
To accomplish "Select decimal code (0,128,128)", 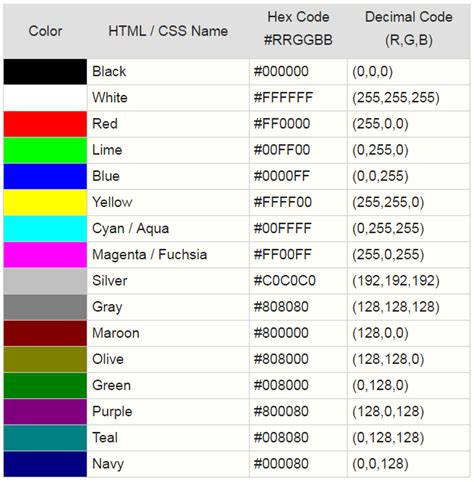I will pyautogui.click(x=388, y=438).
